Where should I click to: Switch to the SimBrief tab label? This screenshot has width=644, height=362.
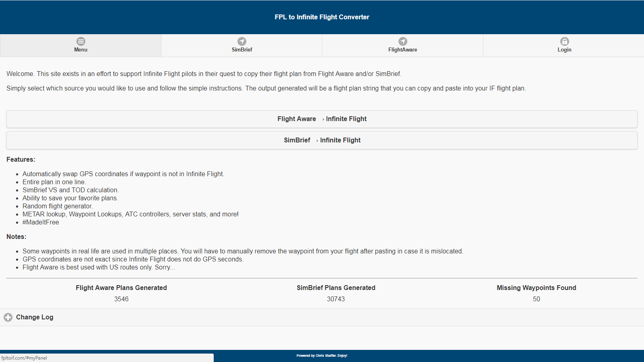(242, 50)
